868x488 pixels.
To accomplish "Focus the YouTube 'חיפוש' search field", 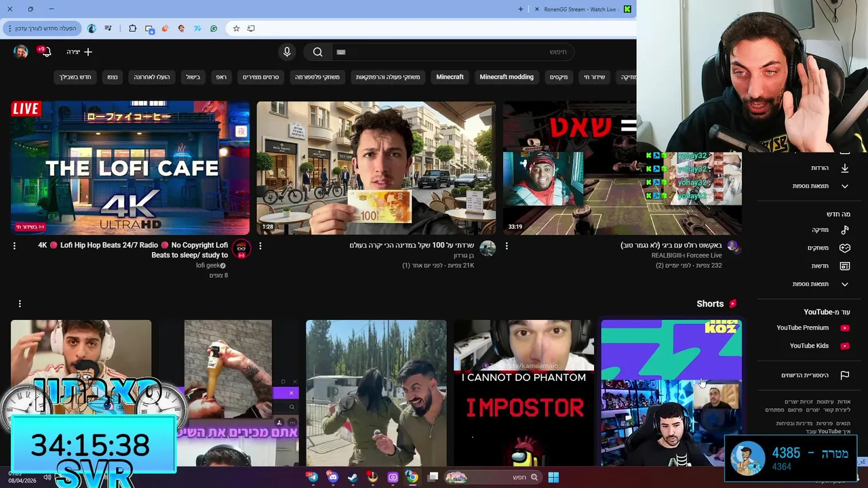I will [452, 52].
